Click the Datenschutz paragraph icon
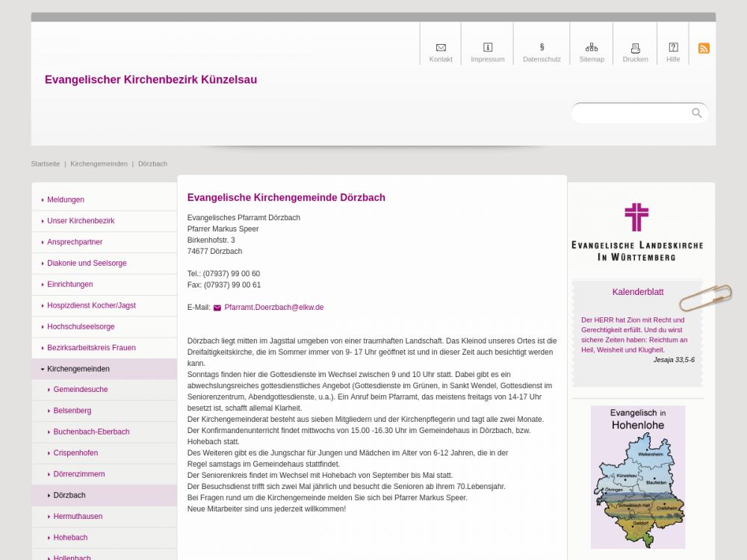The width and height of the screenshot is (747, 560). pos(542,48)
